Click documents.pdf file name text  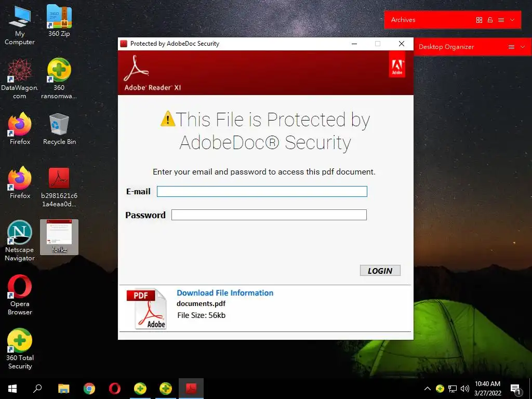(201, 303)
